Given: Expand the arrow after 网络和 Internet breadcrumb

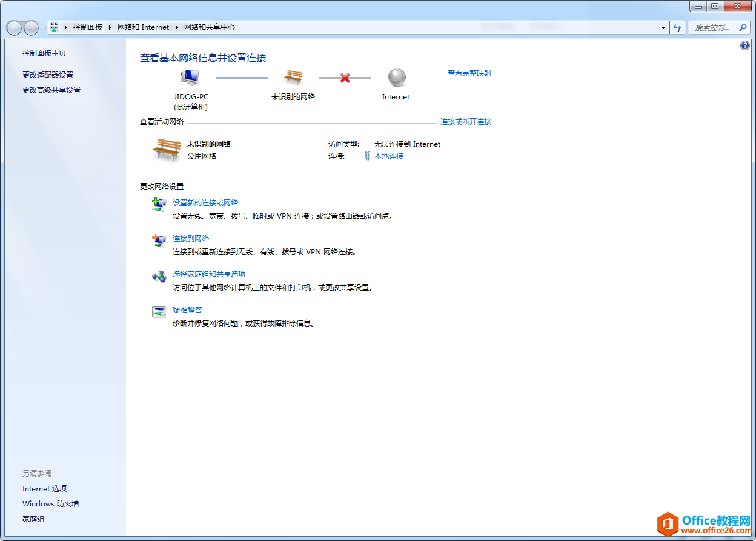Looking at the screenshot, I should pyautogui.click(x=177, y=27).
